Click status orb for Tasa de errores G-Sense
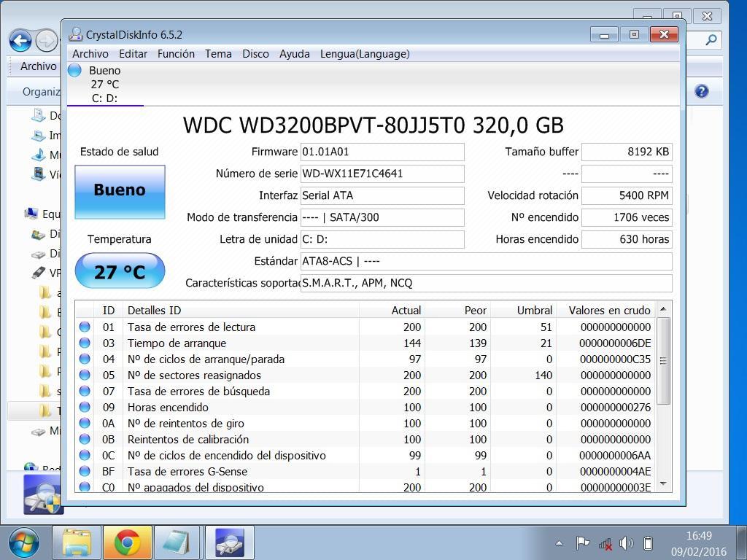Screen dimensions: 747x560 pyautogui.click(x=85, y=471)
